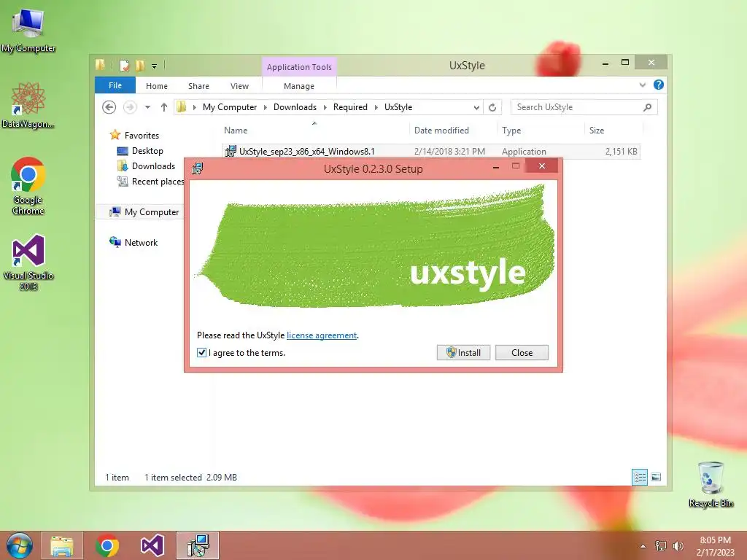Open the Share ribbon tab

point(198,86)
